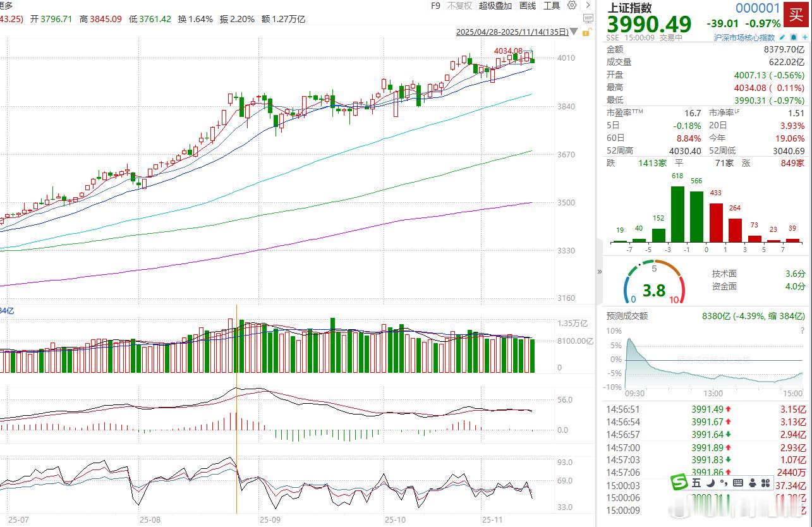The image size is (812, 527).
Task: Click the pencil edit icon beside 沪深市场核心指数
Action: pos(782,37)
